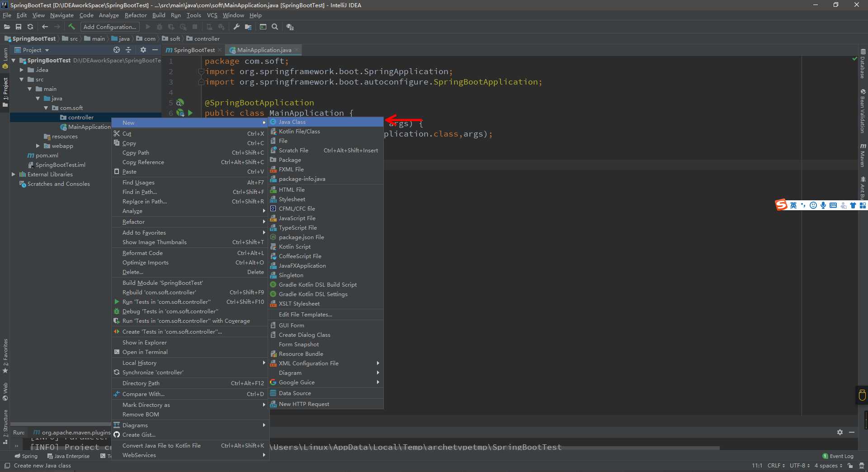Select the resources folder in the tree
This screenshot has height=472, width=868.
coord(61,136)
